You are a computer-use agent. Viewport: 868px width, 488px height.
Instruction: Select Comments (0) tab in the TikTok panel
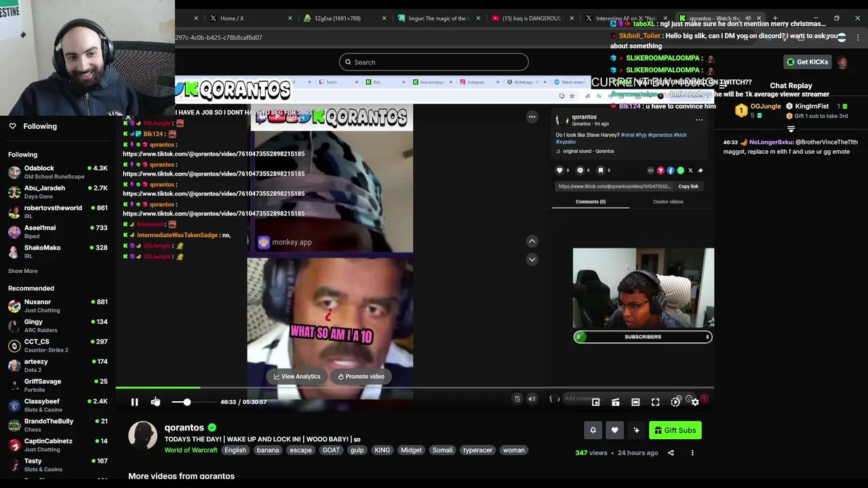(x=591, y=201)
